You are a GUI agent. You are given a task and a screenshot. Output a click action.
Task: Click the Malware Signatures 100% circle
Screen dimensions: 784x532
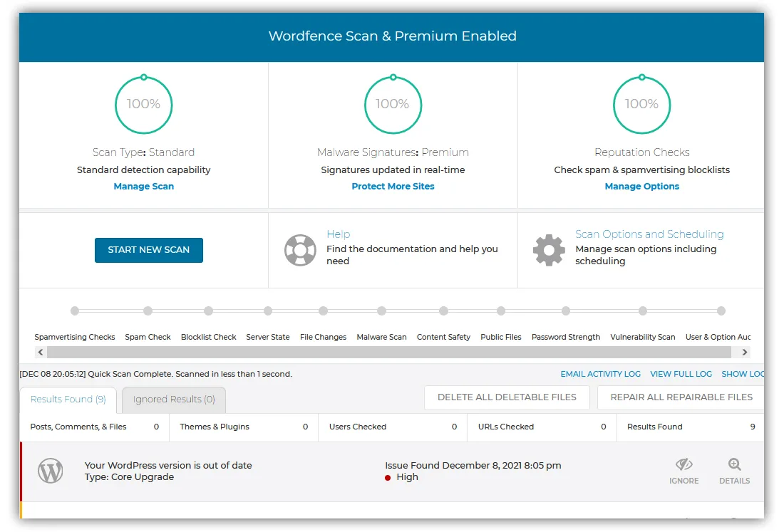coord(393,104)
